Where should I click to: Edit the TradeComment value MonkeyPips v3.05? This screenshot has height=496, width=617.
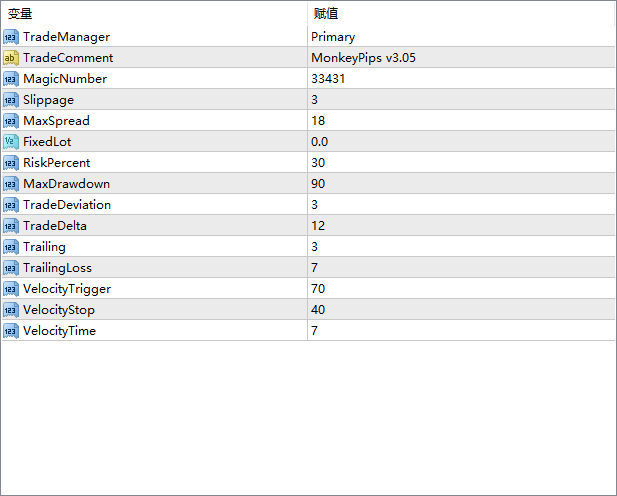tap(363, 58)
